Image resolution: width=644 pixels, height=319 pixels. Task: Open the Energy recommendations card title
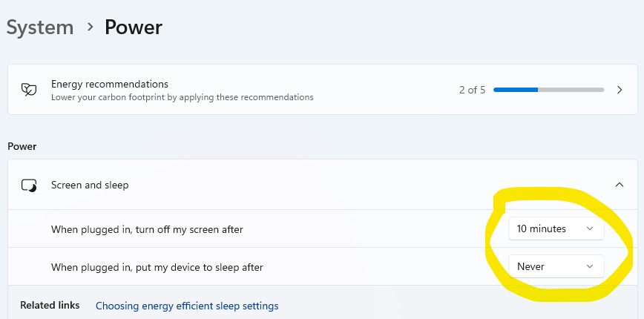click(110, 84)
